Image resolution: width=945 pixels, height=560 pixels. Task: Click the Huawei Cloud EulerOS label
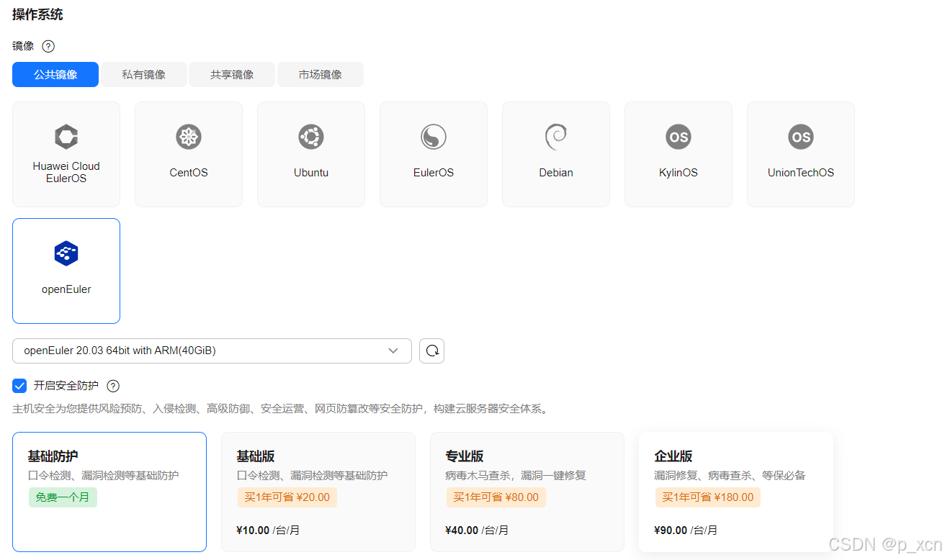[66, 172]
